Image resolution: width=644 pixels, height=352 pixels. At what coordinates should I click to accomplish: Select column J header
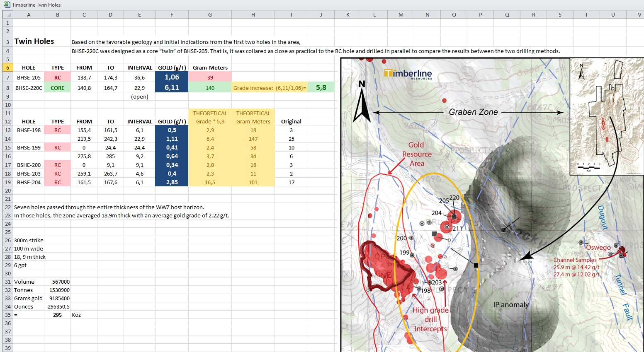pos(321,14)
